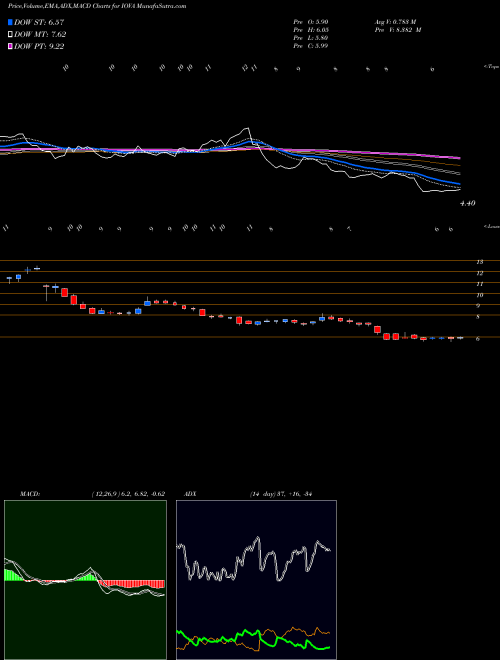Click the 8 price axis label
500x660 pixels.
coord(478,317)
